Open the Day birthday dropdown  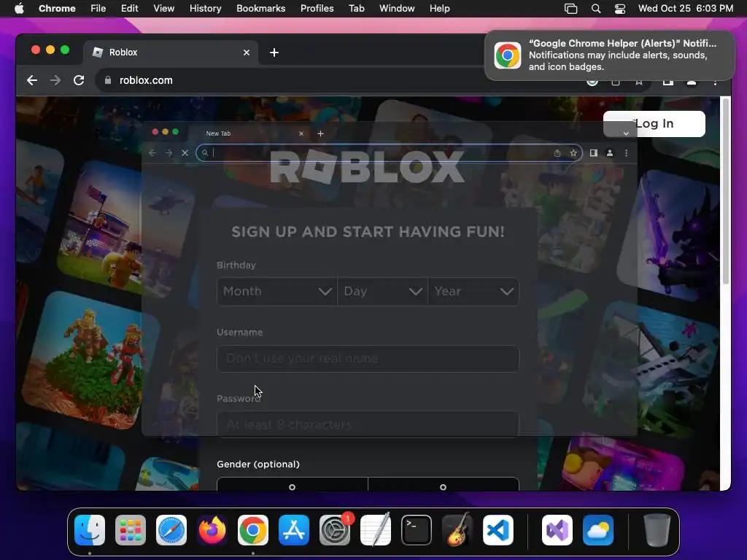pyautogui.click(x=382, y=292)
